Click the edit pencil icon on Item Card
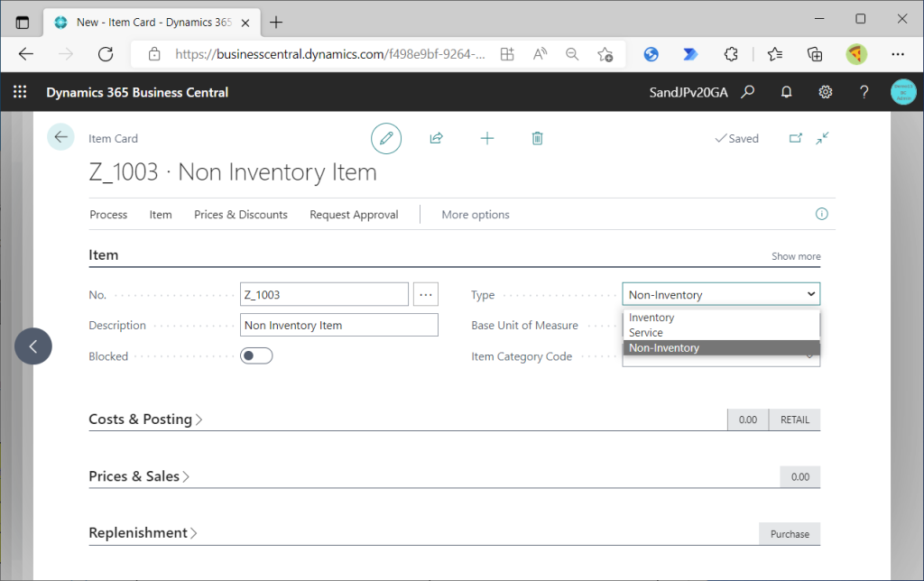This screenshot has height=581, width=924. (x=386, y=138)
